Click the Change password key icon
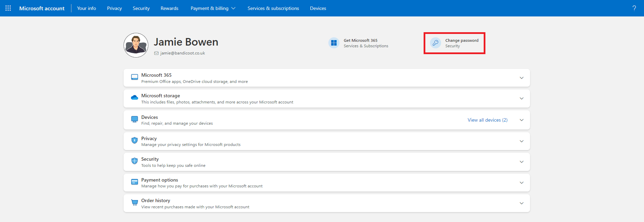This screenshot has height=222, width=644. (435, 43)
